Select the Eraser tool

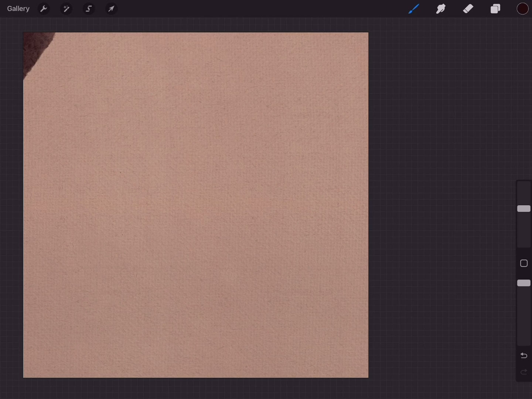(468, 8)
